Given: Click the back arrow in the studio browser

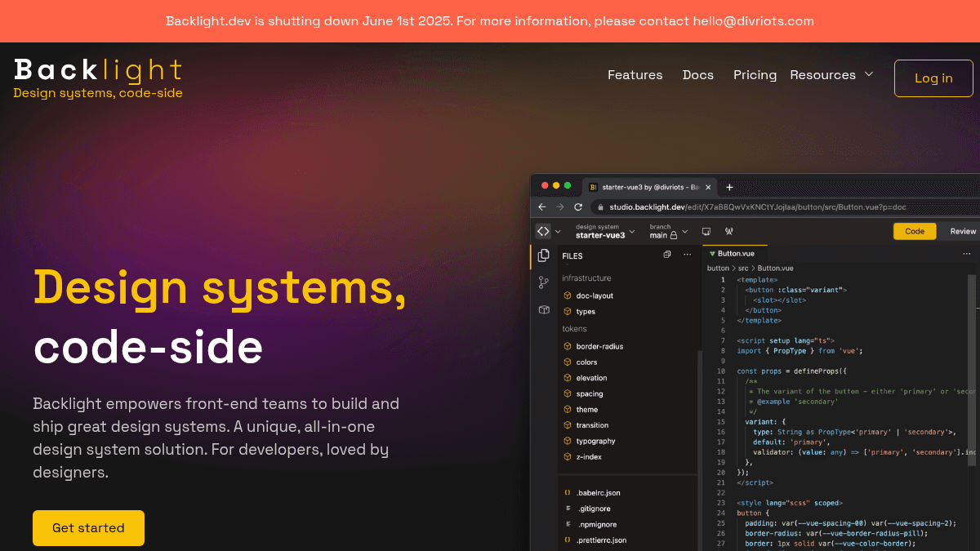Looking at the screenshot, I should pyautogui.click(x=542, y=207).
